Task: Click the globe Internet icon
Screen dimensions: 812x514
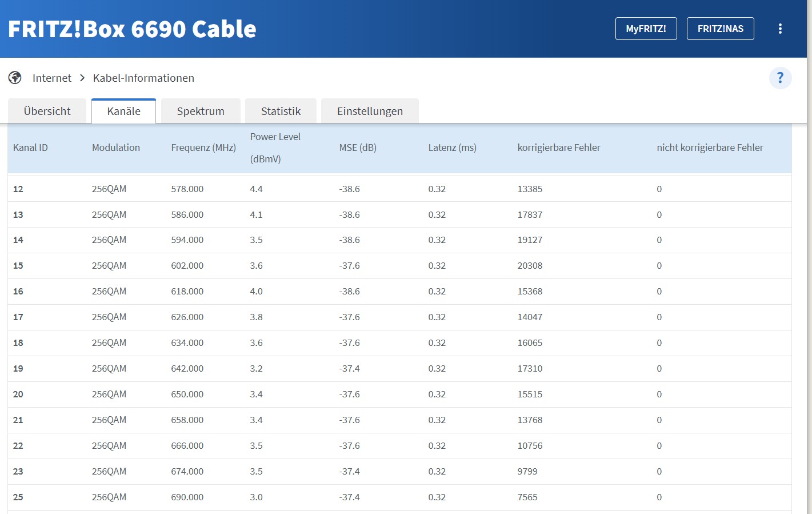Action: click(x=15, y=78)
